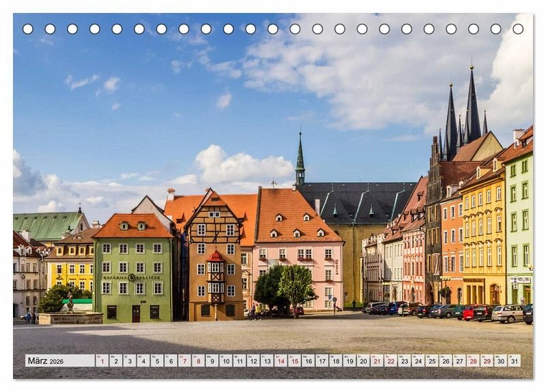Choose day 15 on the calendar row
The height and width of the screenshot is (392, 546).
click(x=294, y=361)
